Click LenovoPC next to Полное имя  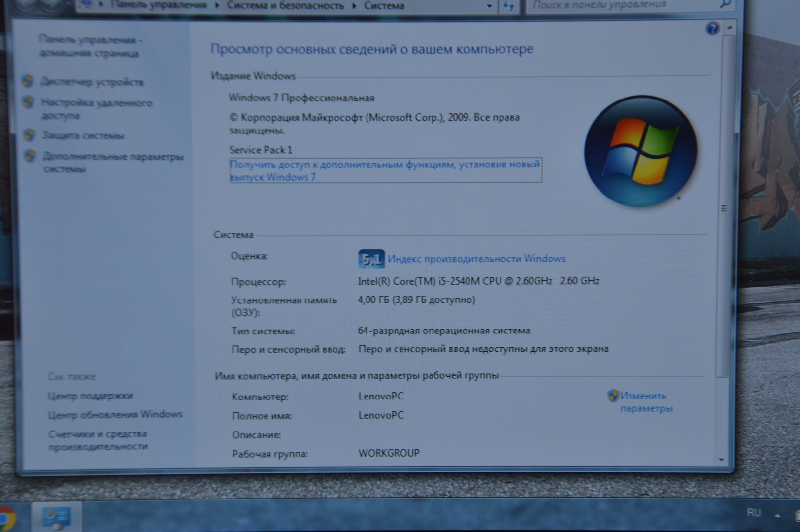pyautogui.click(x=381, y=415)
